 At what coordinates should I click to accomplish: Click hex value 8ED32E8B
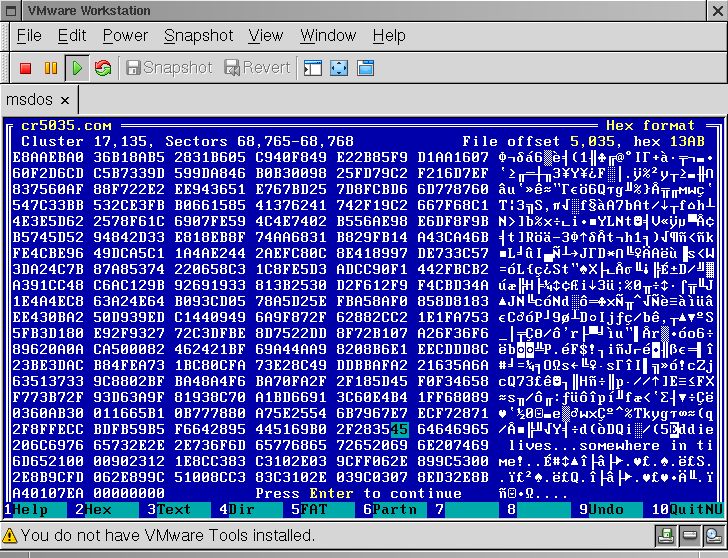click(453, 477)
